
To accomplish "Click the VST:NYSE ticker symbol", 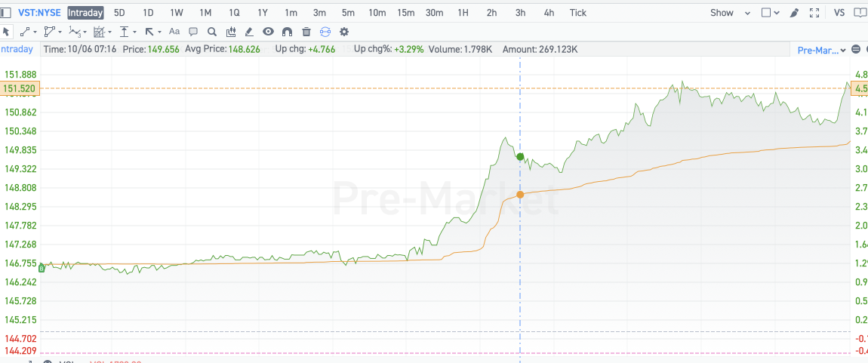I will coord(40,12).
